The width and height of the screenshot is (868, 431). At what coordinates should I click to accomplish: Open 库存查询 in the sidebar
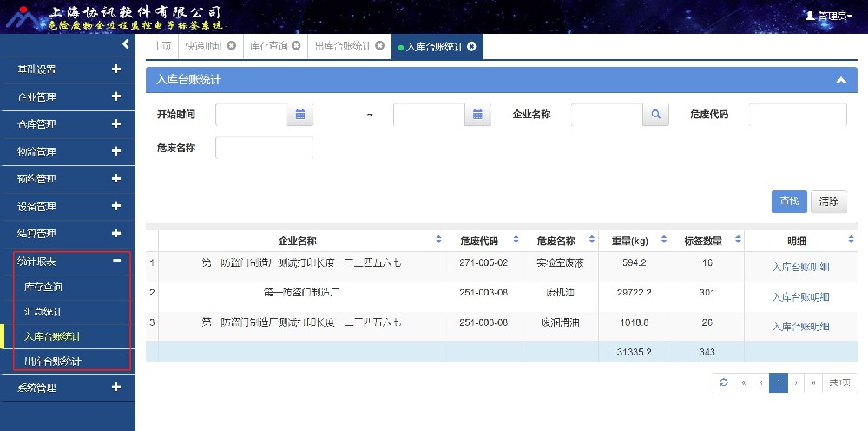[43, 287]
